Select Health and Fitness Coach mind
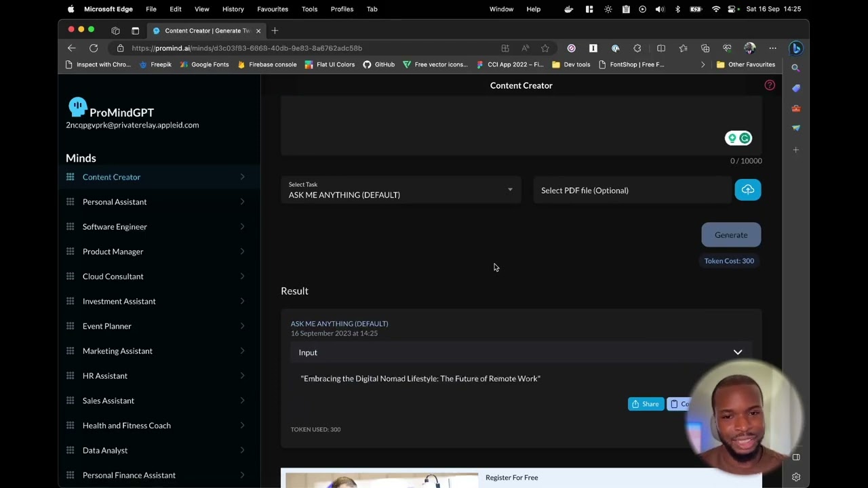Viewport: 868px width, 488px height. coord(159,426)
